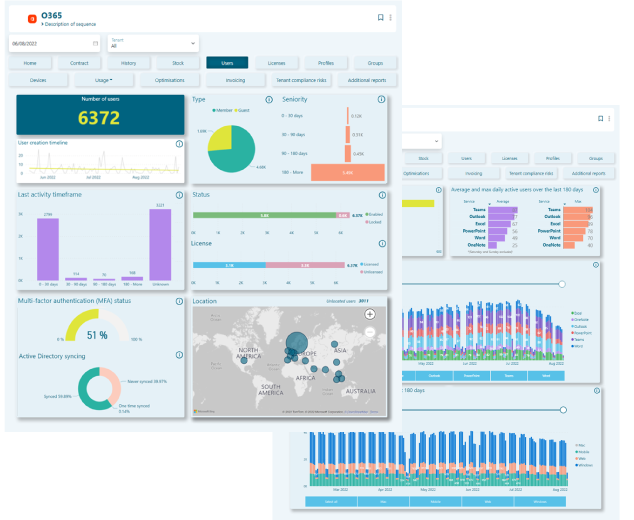Viewport: 634px width, 520px height.
Task: Filter services chart by Outlook button
Action: point(434,376)
